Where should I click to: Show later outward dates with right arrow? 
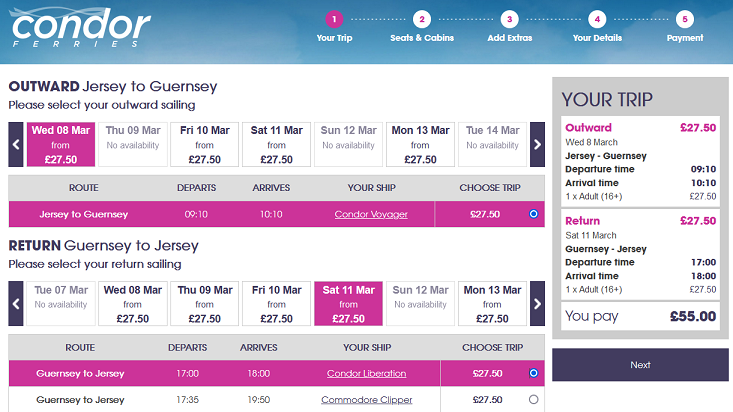point(537,145)
